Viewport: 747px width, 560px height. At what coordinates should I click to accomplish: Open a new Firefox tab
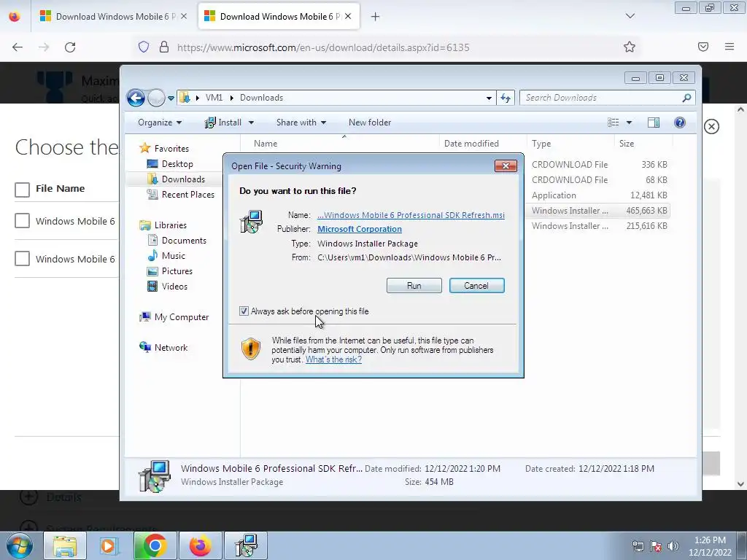click(x=376, y=17)
